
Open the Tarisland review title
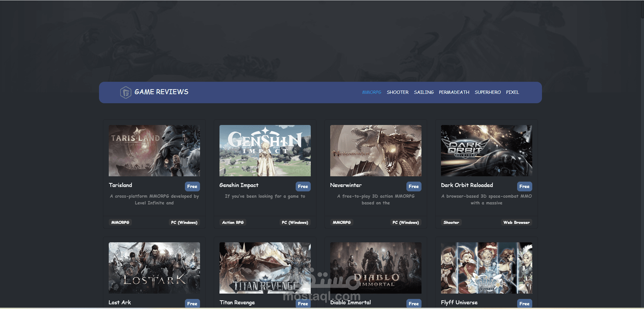pos(120,185)
